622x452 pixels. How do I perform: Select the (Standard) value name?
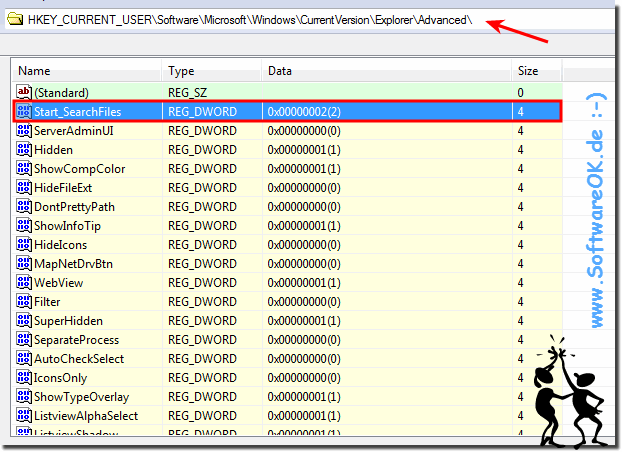pyautogui.click(x=61, y=93)
